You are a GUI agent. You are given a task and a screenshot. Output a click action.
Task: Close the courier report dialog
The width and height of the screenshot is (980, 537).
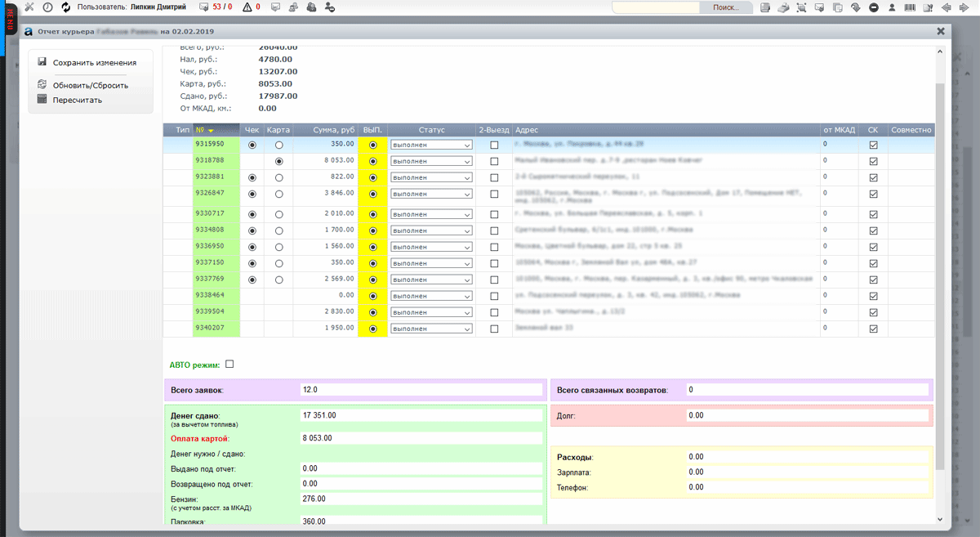pos(941,31)
